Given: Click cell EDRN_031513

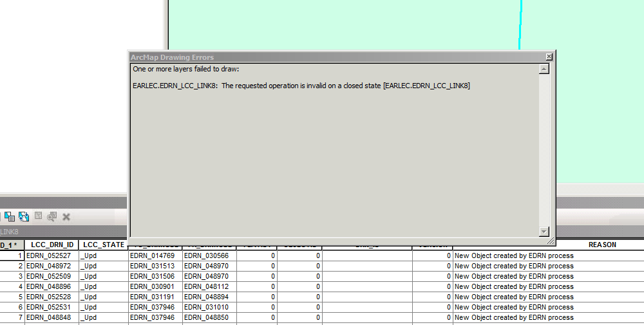Looking at the screenshot, I should click(x=155, y=266).
